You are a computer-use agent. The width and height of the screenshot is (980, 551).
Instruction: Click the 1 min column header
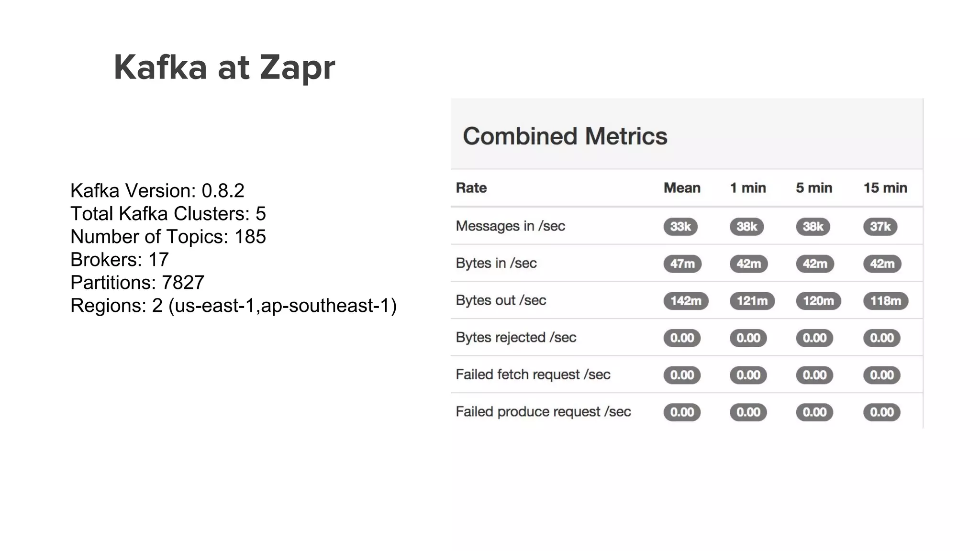coord(747,188)
